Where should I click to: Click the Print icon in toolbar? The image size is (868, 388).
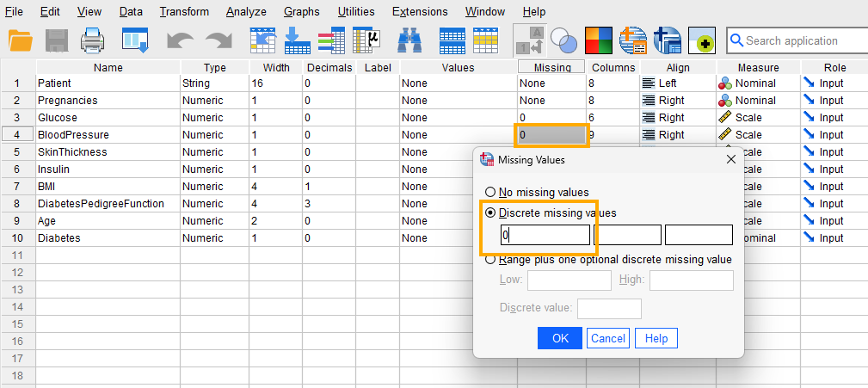[93, 40]
